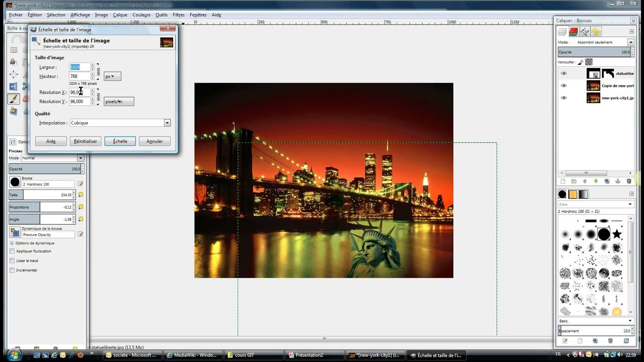Open the Brushes tab icon
This screenshot has width=644, height=362.
[x=562, y=194]
